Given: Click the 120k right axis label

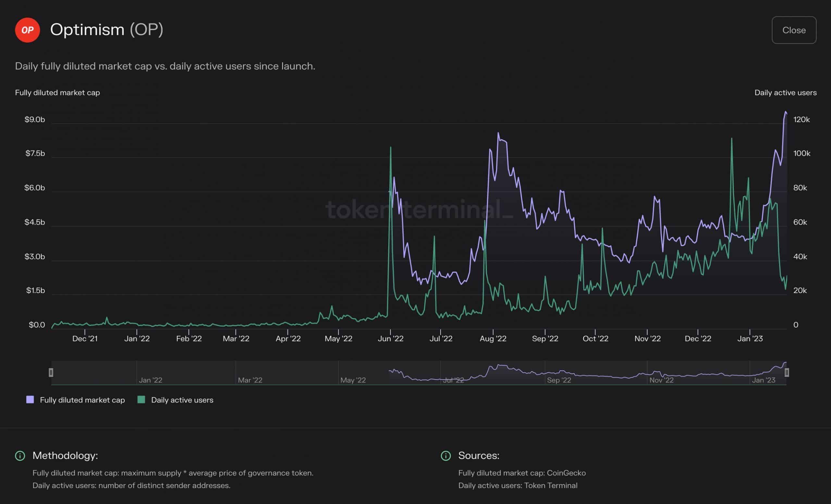Looking at the screenshot, I should point(801,119).
